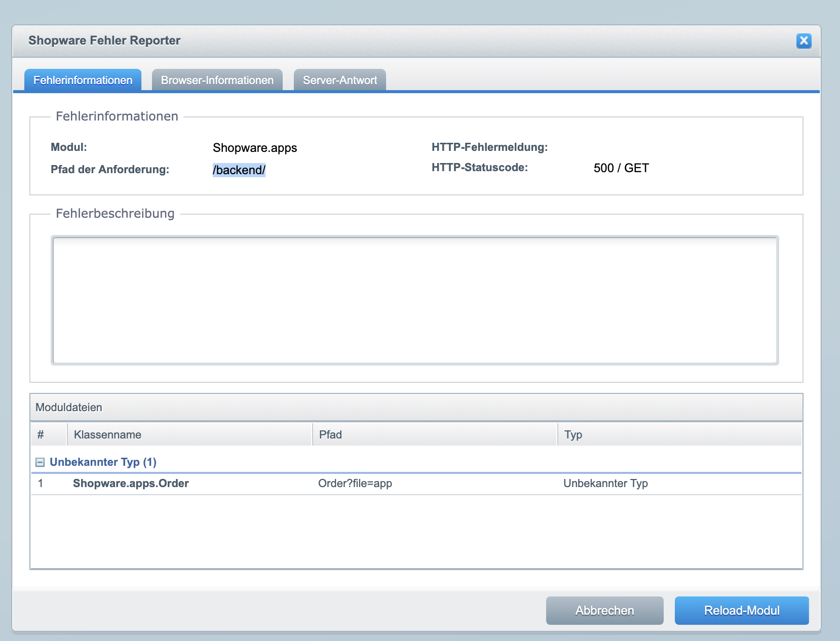Click the Fehlerbeschreibung fieldset title
Screen dimensions: 840x641
coord(115,214)
